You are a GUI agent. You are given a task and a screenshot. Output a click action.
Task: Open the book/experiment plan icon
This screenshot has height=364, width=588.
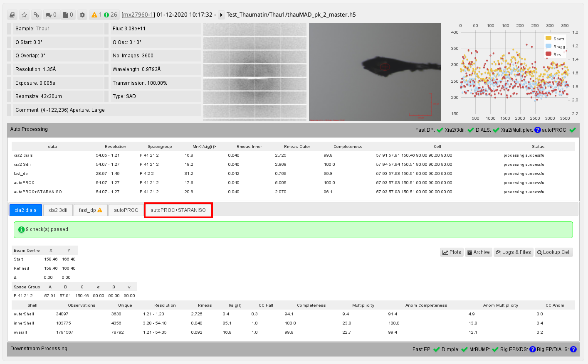12,15
